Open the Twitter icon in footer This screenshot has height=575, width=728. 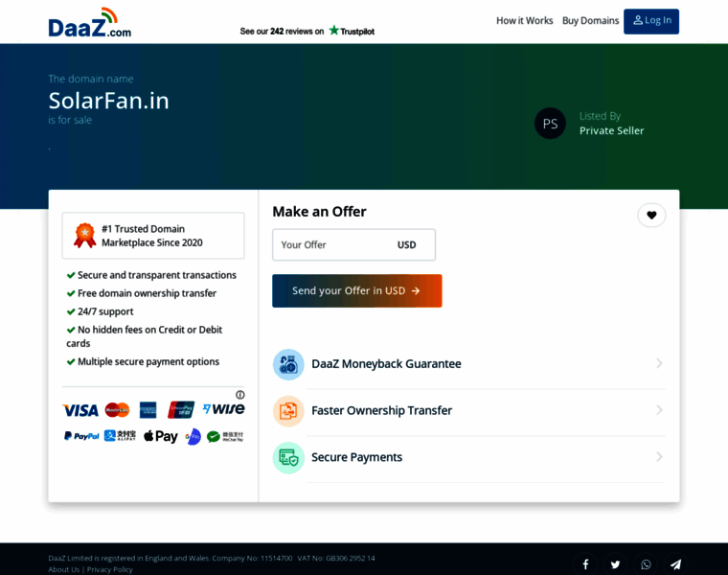tap(615, 564)
